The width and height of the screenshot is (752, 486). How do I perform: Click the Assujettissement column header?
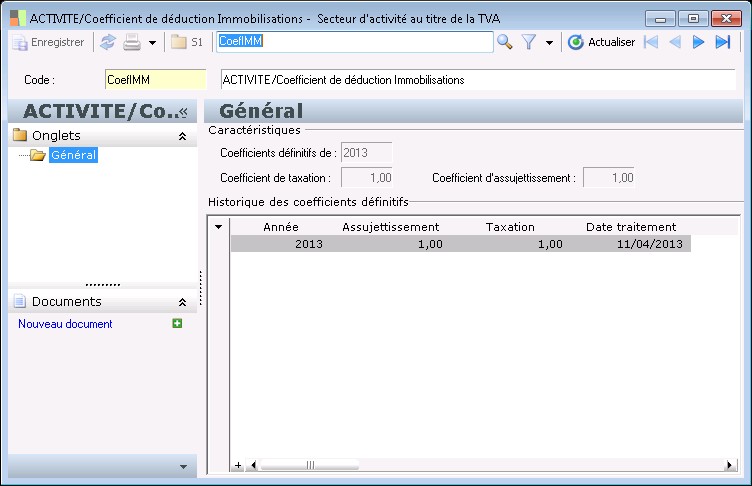pos(390,227)
